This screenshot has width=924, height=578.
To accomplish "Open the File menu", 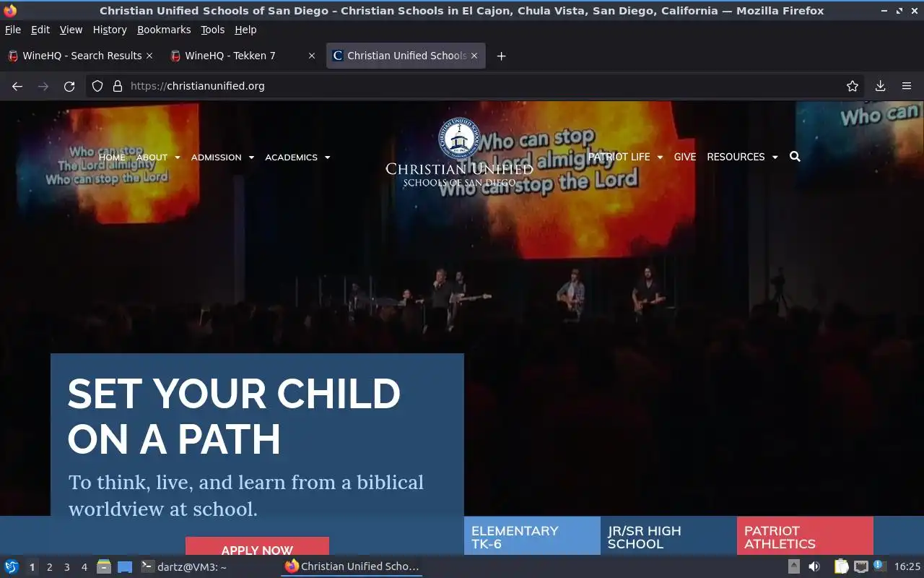I will tap(13, 30).
